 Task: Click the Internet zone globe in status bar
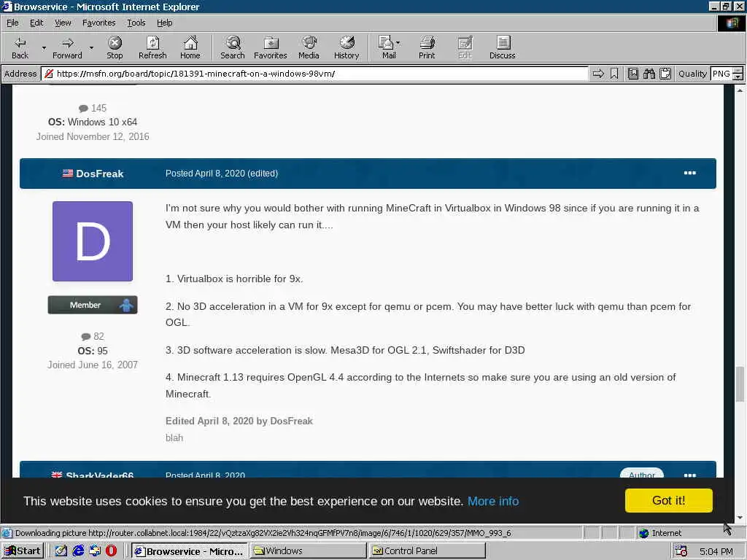[643, 533]
